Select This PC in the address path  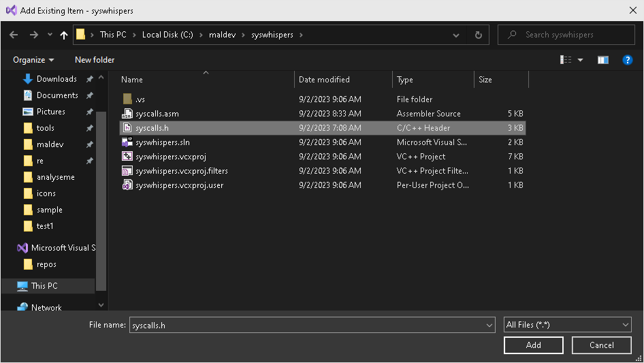(113, 35)
